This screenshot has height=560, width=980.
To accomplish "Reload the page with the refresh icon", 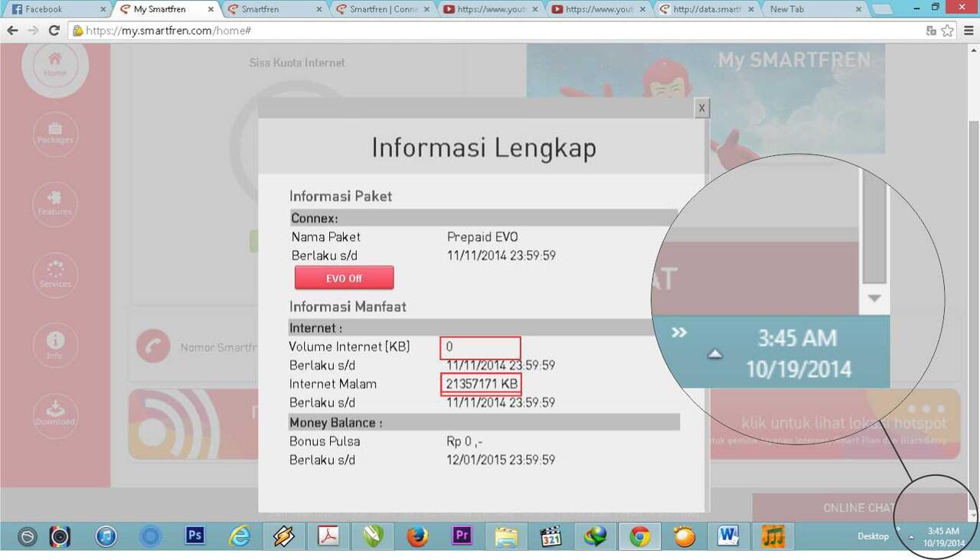I will pos(54,31).
